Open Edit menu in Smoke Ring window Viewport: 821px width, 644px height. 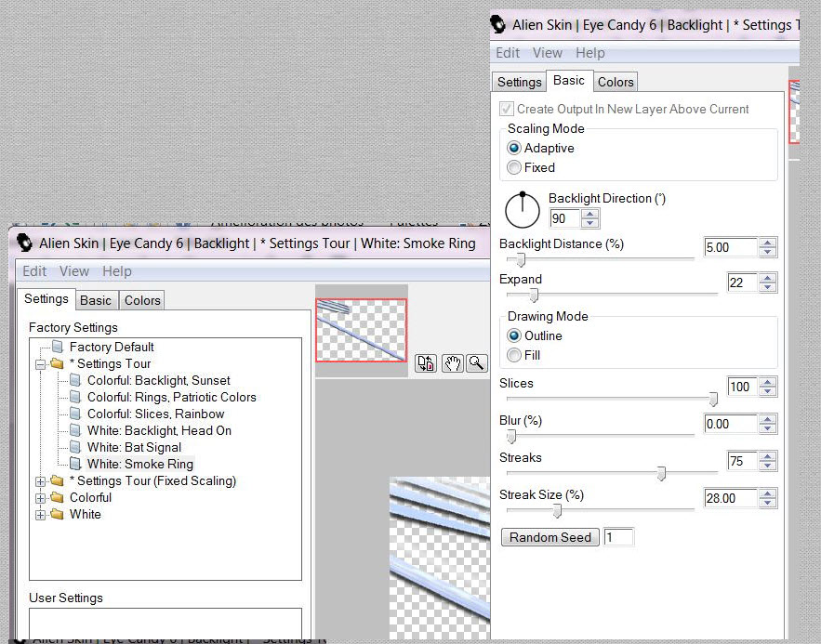[34, 271]
